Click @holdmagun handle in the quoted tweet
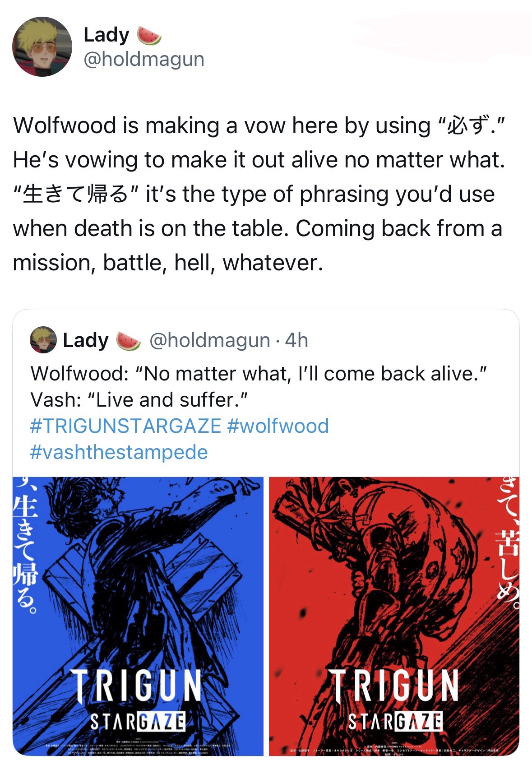 pos(210,340)
